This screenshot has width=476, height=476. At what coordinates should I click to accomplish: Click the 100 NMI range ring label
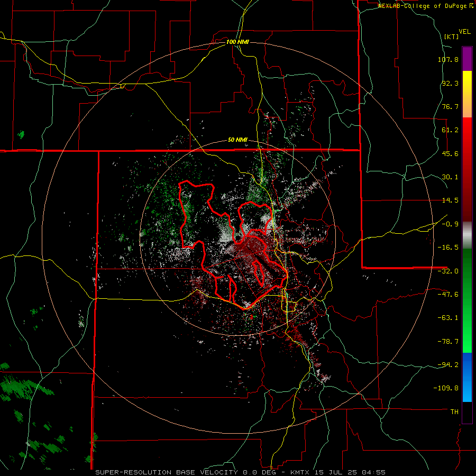[x=237, y=42]
